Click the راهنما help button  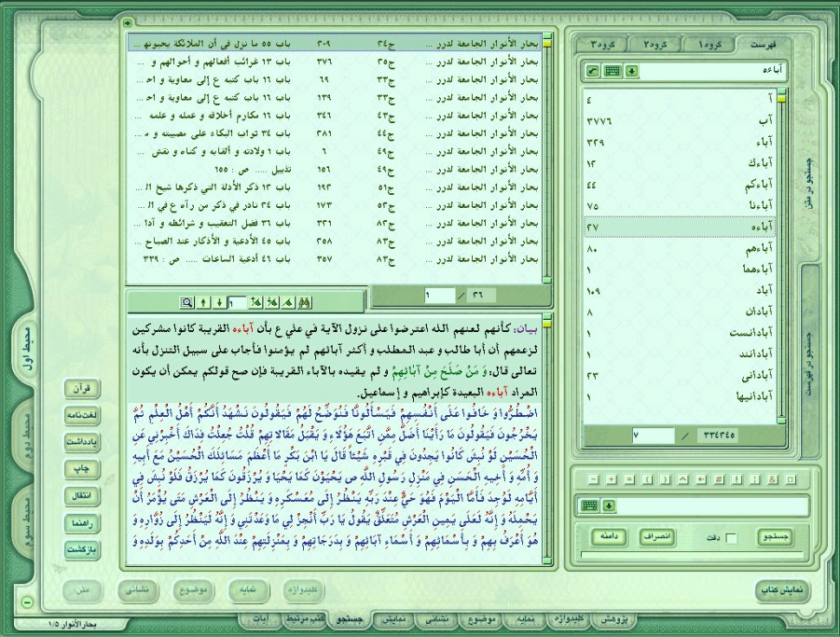click(x=82, y=523)
